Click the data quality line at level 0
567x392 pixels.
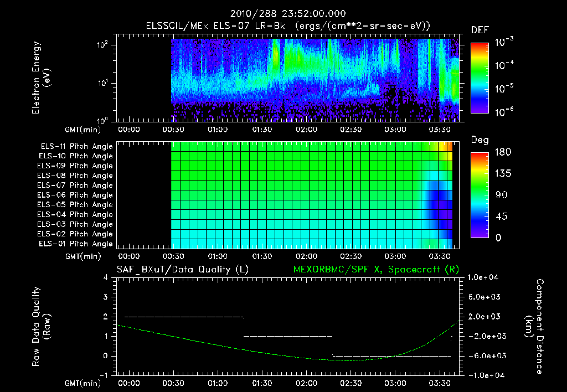(391, 356)
